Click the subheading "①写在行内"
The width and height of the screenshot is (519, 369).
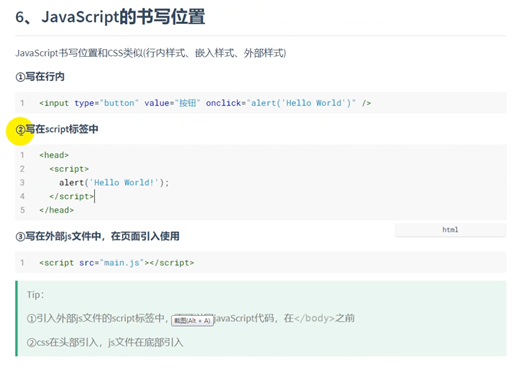(40, 77)
